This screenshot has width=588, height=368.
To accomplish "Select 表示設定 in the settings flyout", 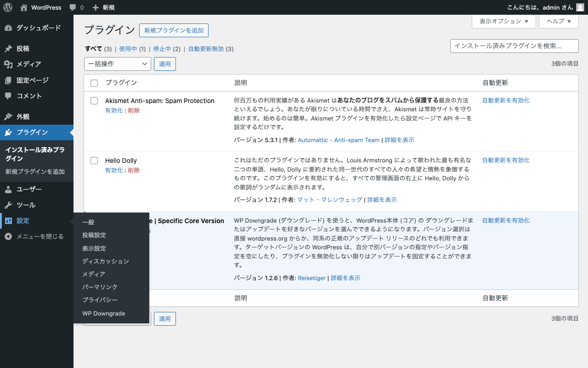I will [111, 248].
